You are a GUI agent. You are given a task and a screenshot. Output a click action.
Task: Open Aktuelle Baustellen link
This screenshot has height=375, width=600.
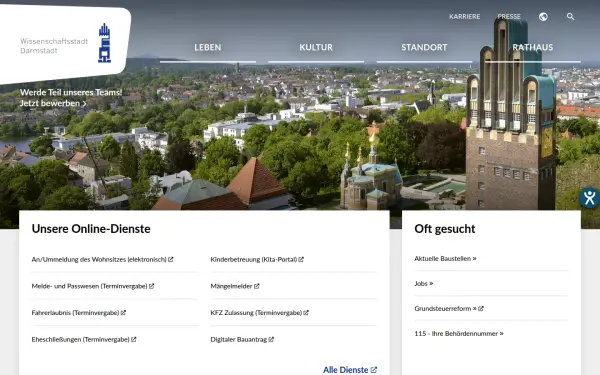pos(445,258)
